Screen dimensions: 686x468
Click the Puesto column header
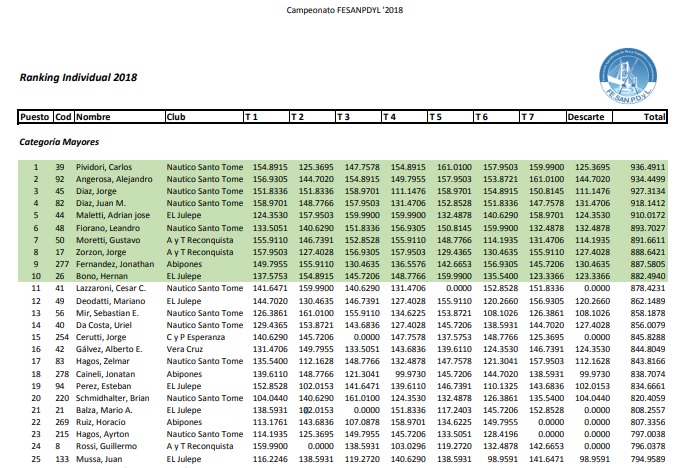click(35, 117)
